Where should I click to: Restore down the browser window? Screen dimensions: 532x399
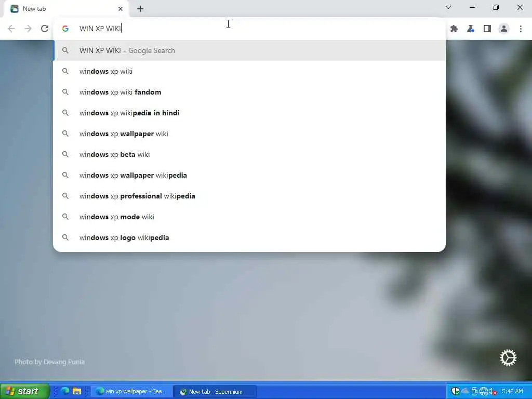click(x=496, y=7)
